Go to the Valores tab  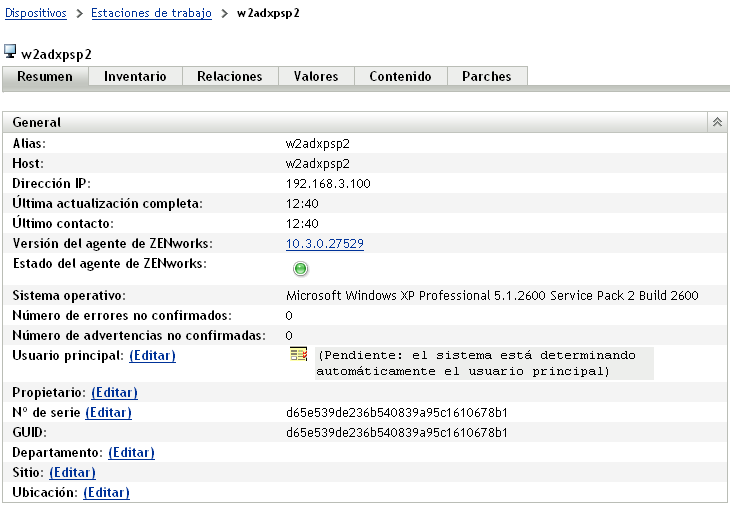316,76
